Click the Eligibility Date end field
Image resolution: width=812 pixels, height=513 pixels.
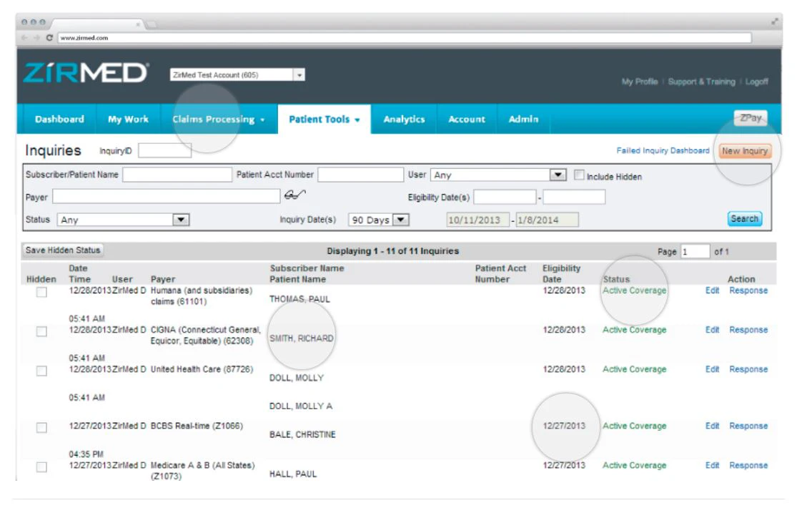pos(574,197)
